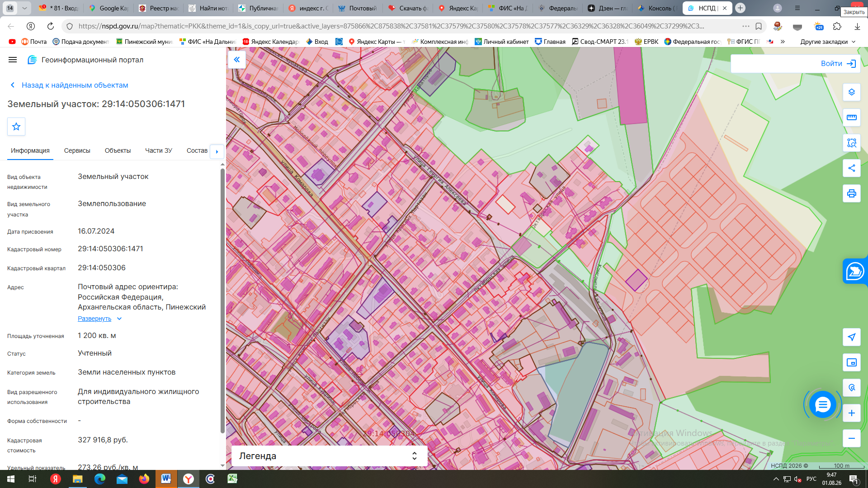
Task: Switch to the Части ЗУ tab
Action: pos(159,150)
